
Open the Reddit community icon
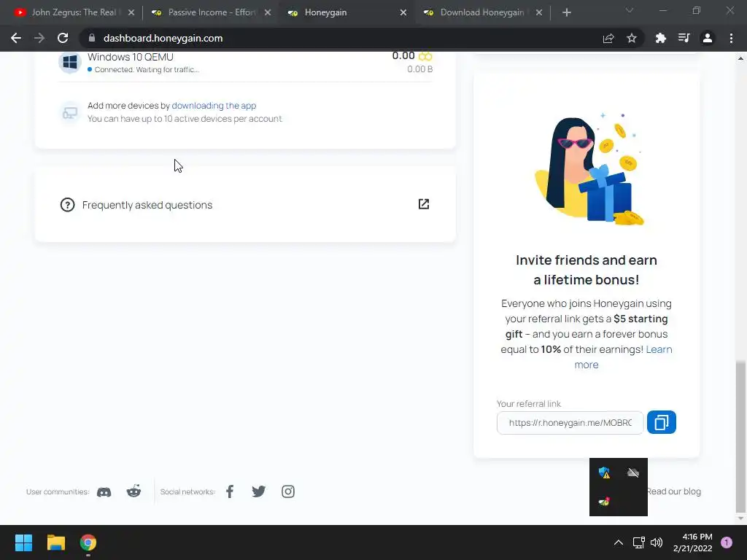coord(134,491)
